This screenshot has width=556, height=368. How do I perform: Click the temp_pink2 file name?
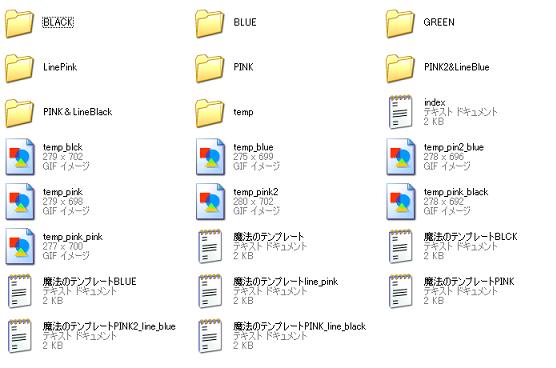[256, 192]
